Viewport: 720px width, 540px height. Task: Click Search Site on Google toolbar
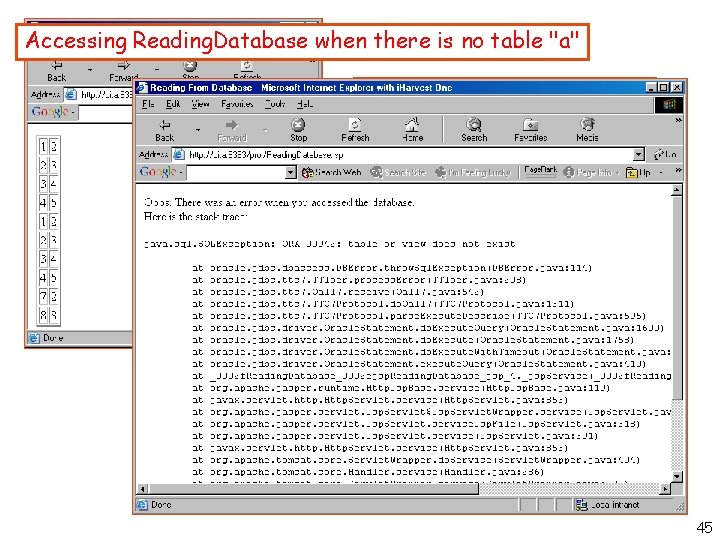[x=399, y=173]
